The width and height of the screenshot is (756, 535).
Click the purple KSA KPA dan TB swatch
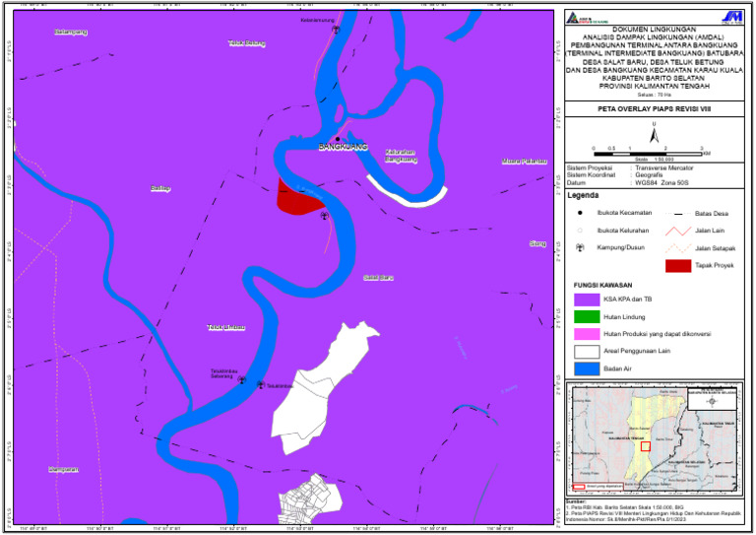coord(587,300)
